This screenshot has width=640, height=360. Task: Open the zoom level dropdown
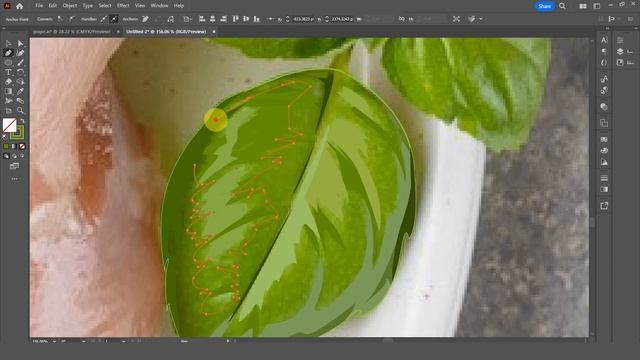(54, 341)
